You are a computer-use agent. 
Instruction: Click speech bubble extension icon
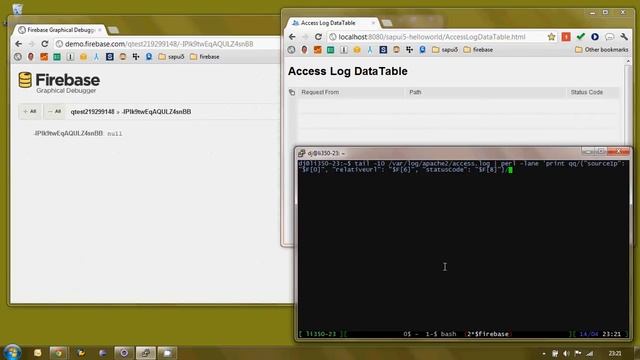tap(609, 37)
